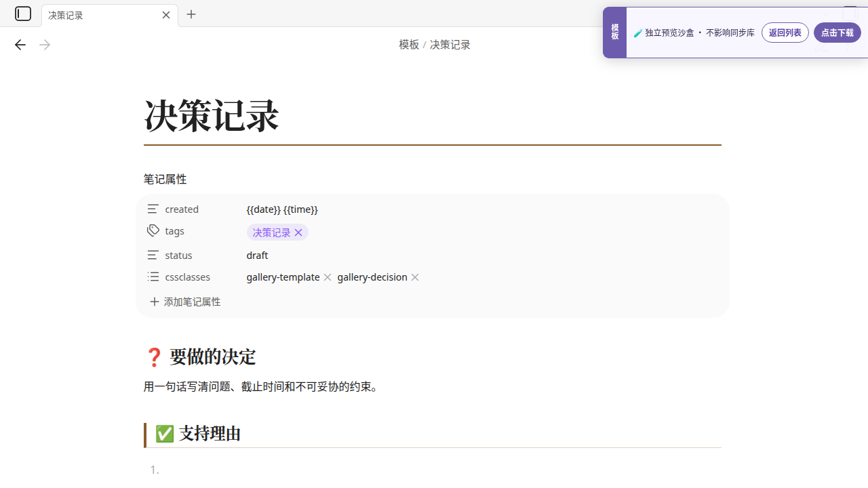Image resolution: width=868 pixels, height=488 pixels.
Task: Remove the gallery-template class
Action: 328,277
